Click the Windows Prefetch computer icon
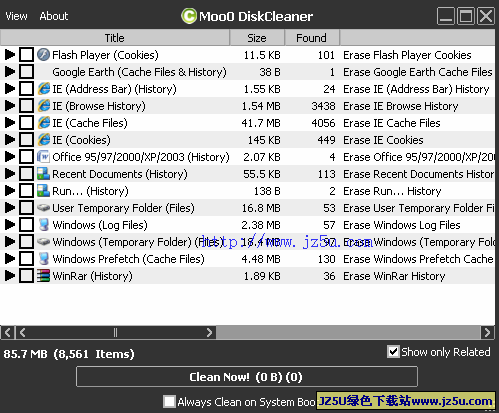This screenshot has height=413, width=499. [43, 259]
